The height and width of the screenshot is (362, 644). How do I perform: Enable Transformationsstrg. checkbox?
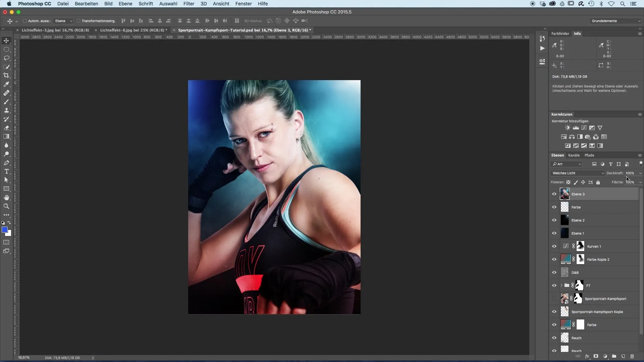(78, 21)
